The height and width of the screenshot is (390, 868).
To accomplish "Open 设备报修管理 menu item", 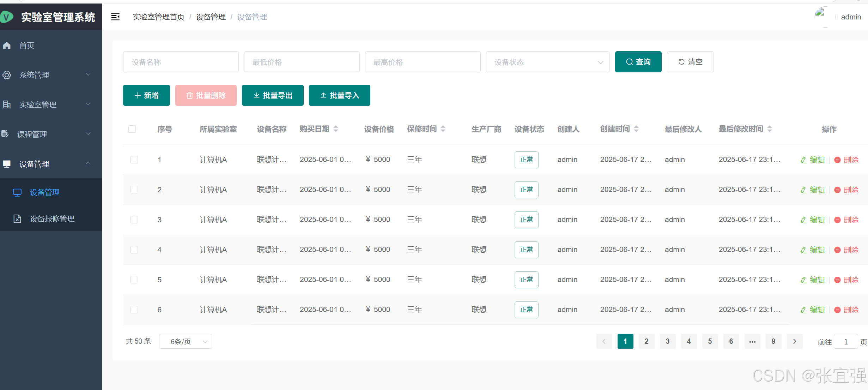I will (x=52, y=219).
